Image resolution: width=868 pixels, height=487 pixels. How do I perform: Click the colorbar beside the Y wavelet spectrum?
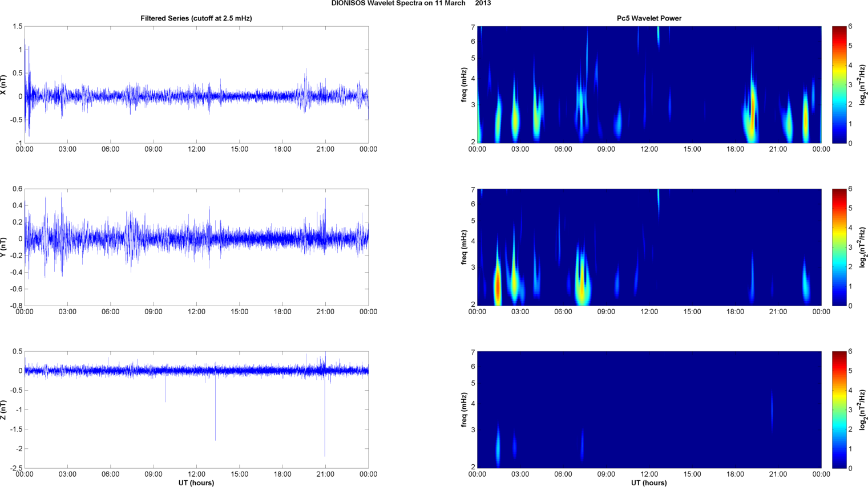[x=839, y=247]
